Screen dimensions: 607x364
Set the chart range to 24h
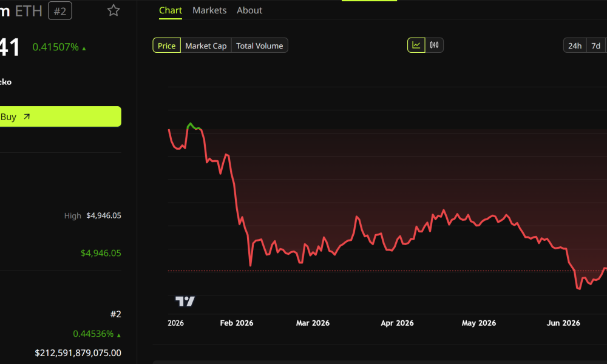pyautogui.click(x=575, y=45)
